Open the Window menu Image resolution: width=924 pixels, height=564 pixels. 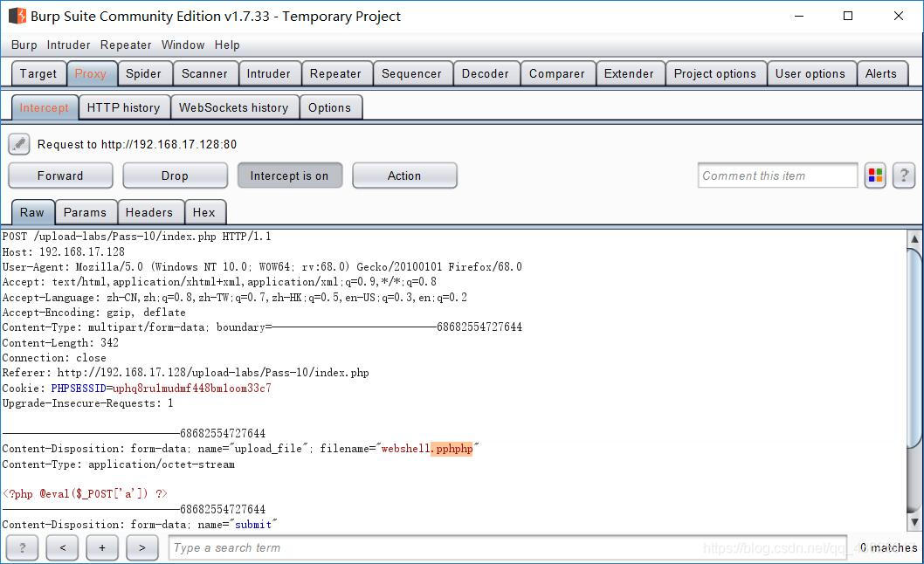183,45
